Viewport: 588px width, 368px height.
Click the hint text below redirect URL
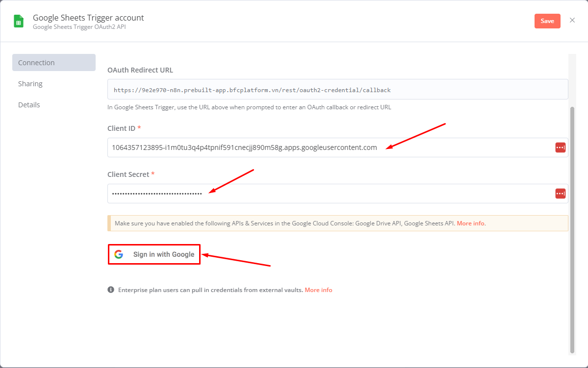click(250, 107)
